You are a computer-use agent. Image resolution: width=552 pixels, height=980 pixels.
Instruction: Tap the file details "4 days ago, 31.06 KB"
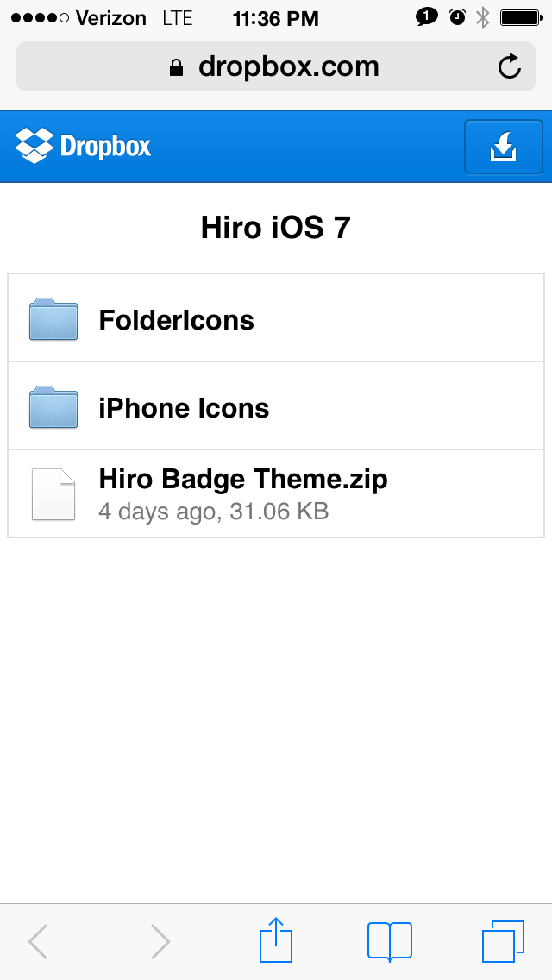click(x=214, y=512)
